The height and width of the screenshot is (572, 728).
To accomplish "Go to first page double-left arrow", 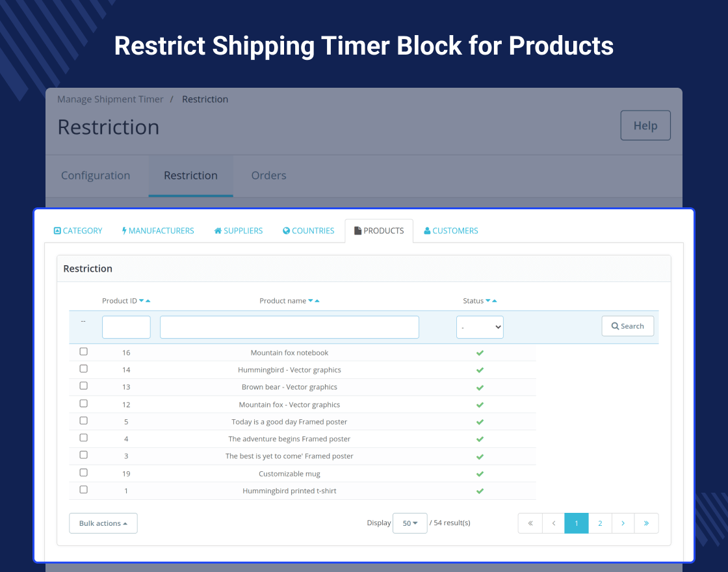I will pyautogui.click(x=530, y=523).
